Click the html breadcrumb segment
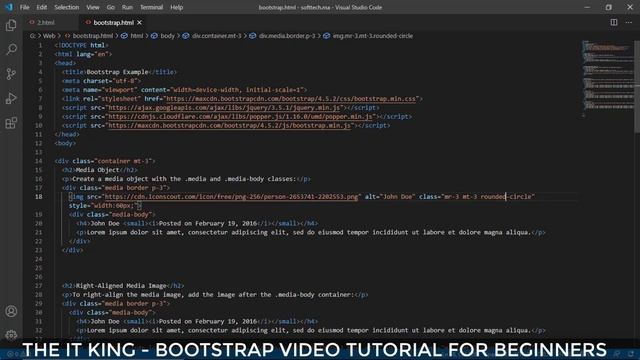The height and width of the screenshot is (360, 640). pos(137,36)
